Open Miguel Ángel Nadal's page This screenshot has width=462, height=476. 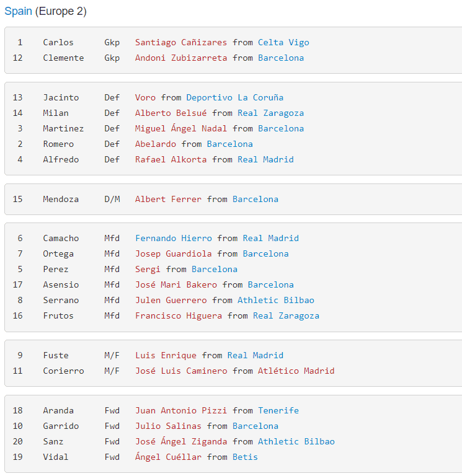point(181,128)
